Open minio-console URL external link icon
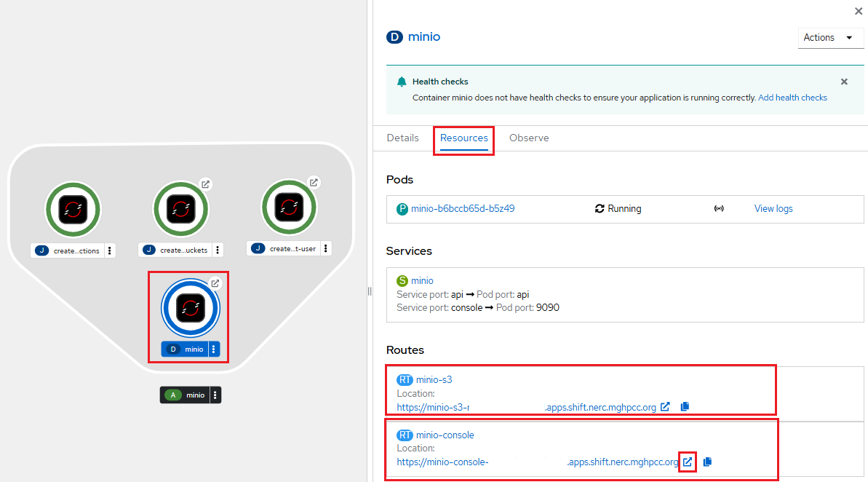Screen dimensions: 868x482 (688, 462)
